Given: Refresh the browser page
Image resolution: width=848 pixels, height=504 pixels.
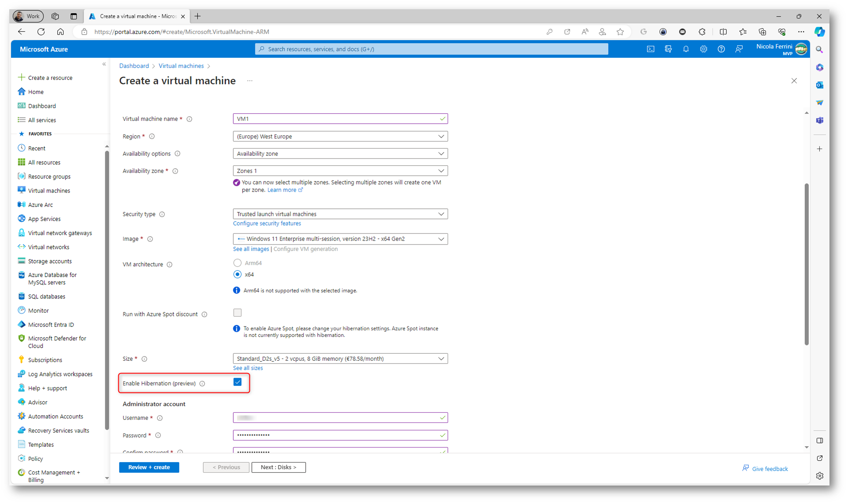Looking at the screenshot, I should click(x=41, y=32).
